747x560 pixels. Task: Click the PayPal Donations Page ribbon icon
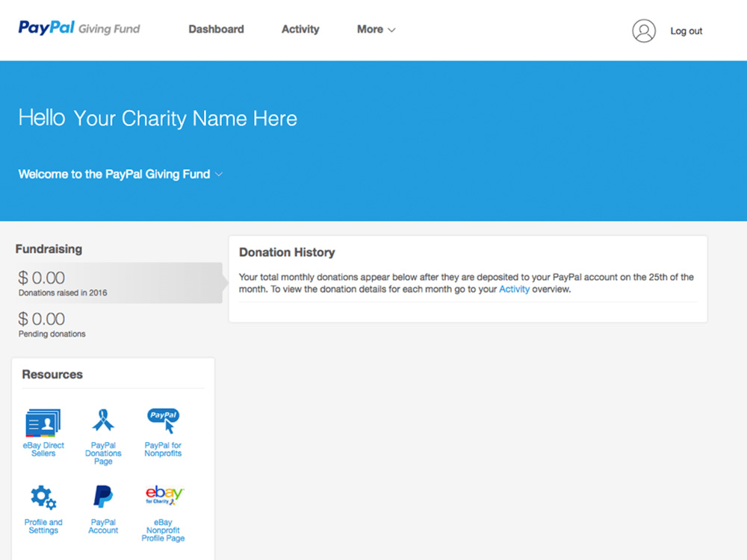[x=103, y=420]
